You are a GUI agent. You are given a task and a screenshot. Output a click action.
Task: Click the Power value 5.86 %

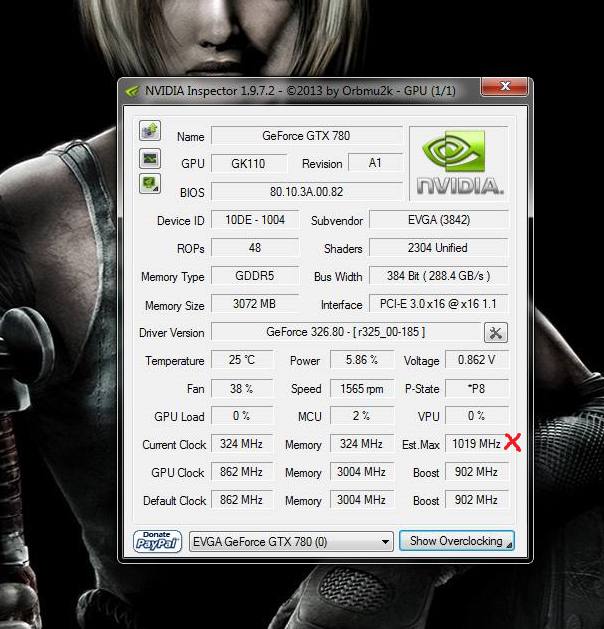pyautogui.click(x=362, y=359)
